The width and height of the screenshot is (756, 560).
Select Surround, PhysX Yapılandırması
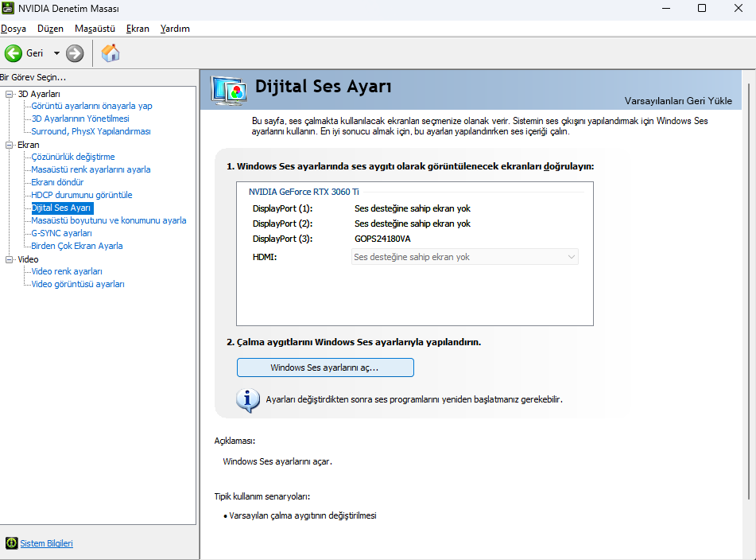(x=91, y=131)
